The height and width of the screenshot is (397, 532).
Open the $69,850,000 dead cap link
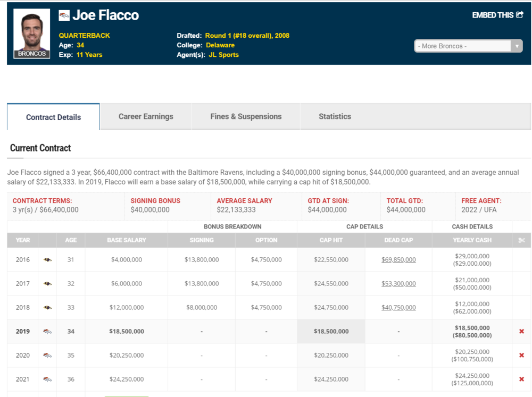[x=398, y=260]
